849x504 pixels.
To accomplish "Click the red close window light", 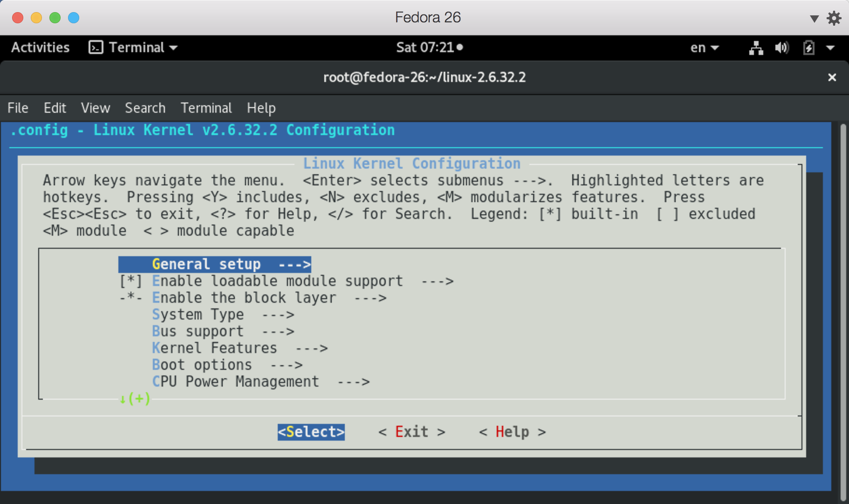I will [18, 18].
